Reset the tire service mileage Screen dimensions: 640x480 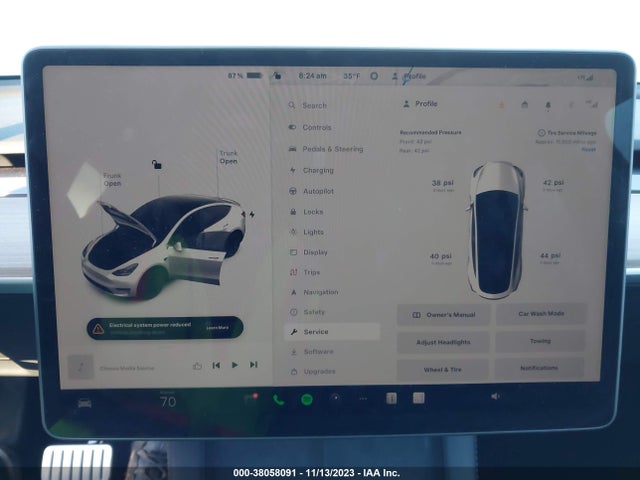tap(589, 149)
